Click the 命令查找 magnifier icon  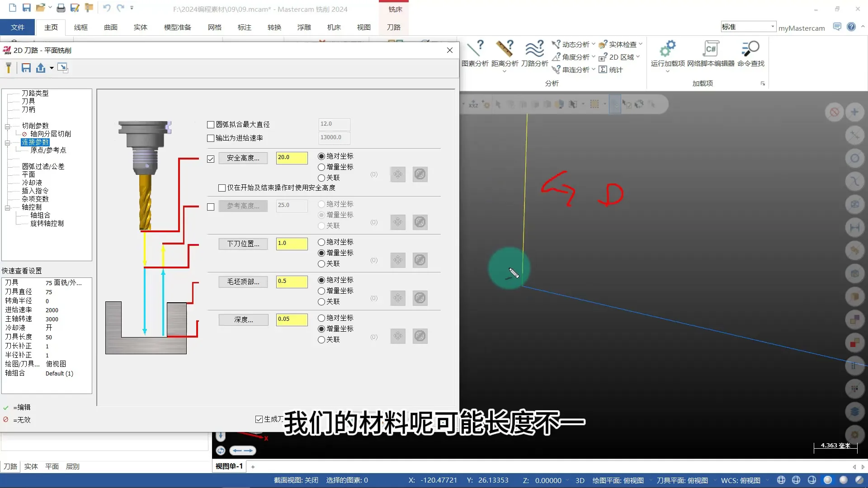click(750, 54)
